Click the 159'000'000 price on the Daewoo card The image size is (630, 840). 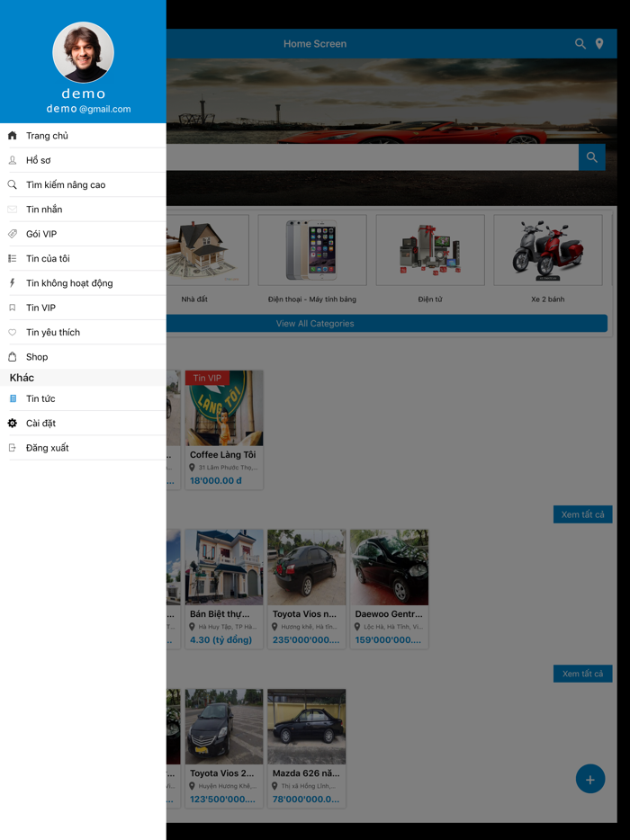pos(388,639)
